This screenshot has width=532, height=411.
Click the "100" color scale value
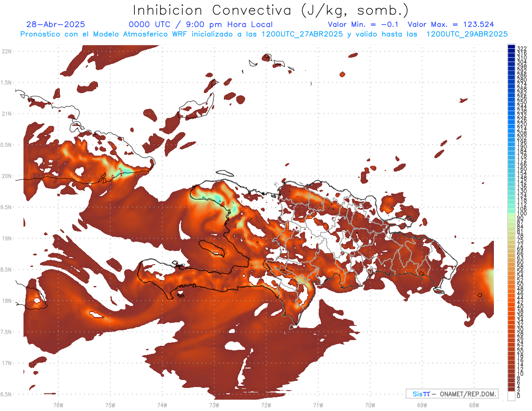522,213
